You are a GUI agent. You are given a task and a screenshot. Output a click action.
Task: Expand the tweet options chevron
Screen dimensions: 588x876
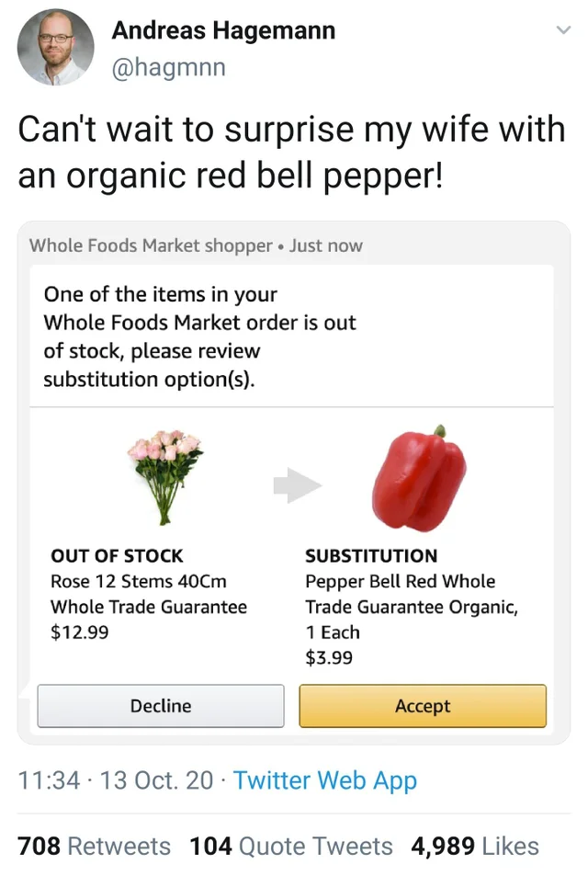(x=563, y=30)
